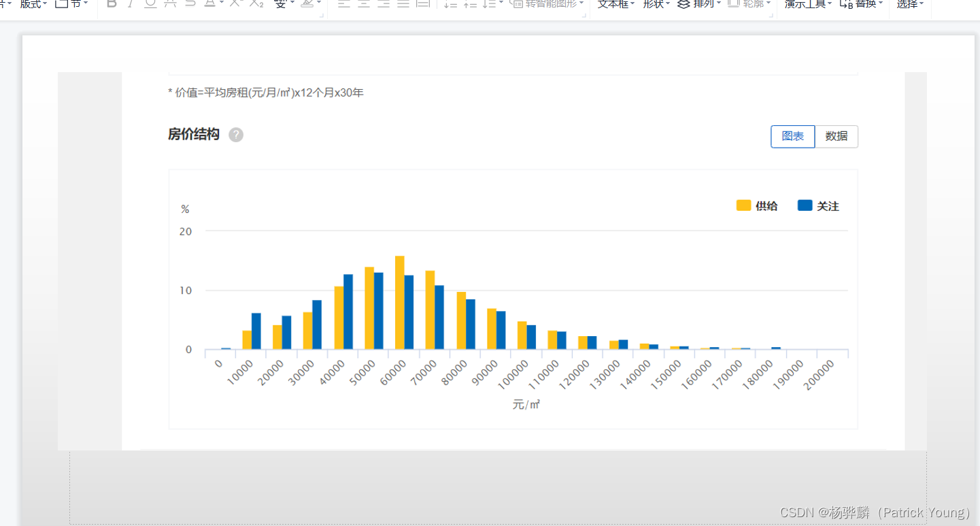Screen dimensions: 980x526
Task: Open the shape settings dialog launcher
Action: click(x=771, y=15)
